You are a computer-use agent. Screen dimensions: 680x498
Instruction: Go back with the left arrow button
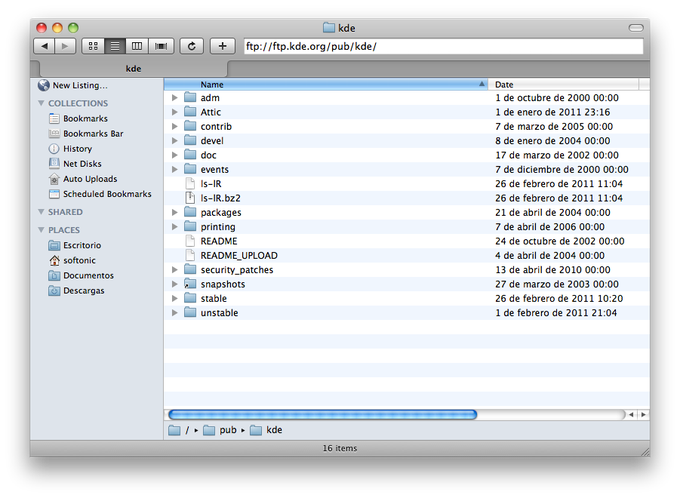tap(44, 46)
